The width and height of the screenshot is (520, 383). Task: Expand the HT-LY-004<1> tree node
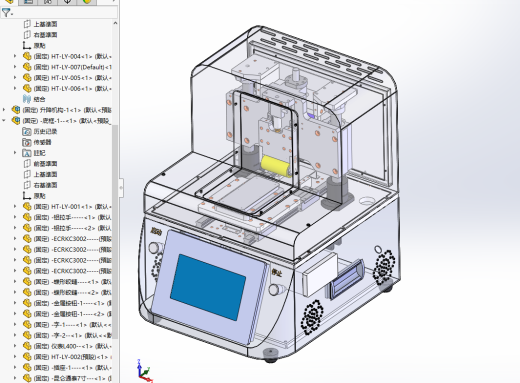click(x=15, y=56)
